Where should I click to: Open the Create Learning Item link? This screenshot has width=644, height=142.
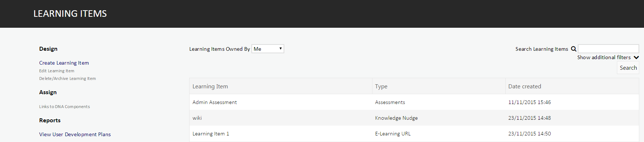pyautogui.click(x=64, y=63)
